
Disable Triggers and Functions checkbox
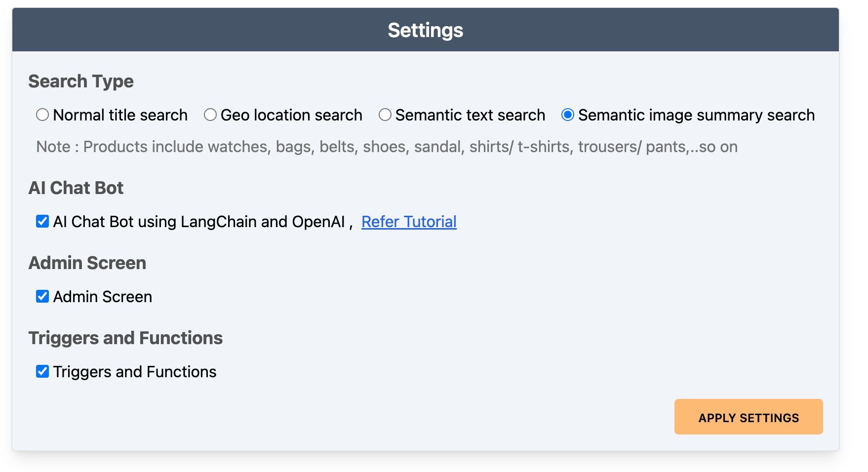point(42,371)
